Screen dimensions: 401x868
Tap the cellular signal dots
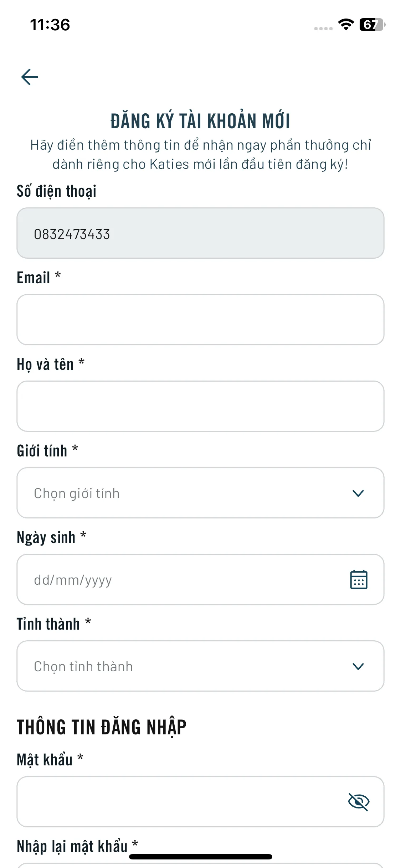click(x=323, y=29)
